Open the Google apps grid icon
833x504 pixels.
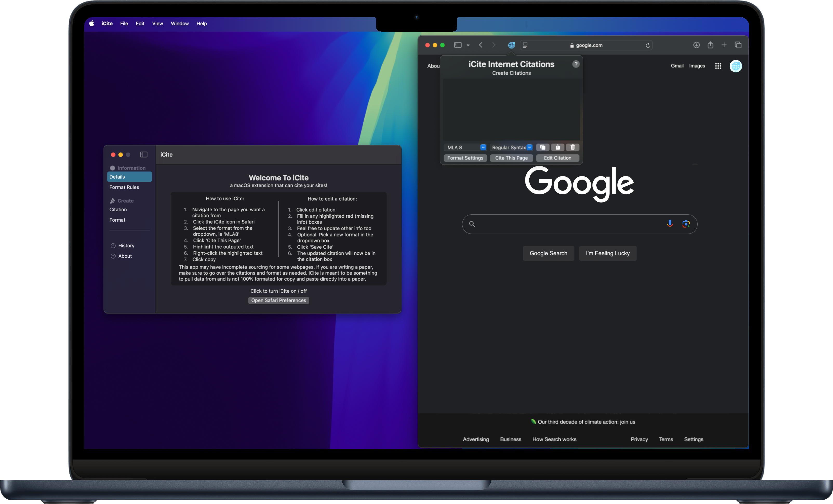[718, 66]
